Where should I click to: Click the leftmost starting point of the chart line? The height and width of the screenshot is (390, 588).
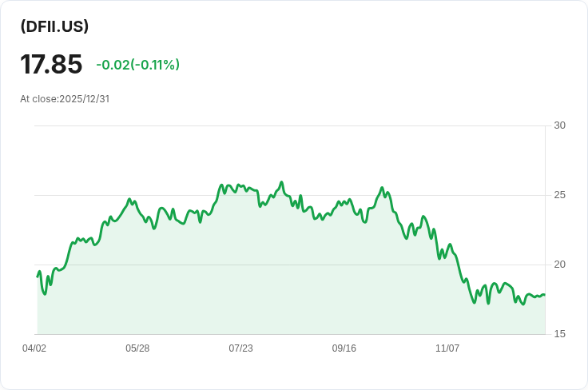[x=38, y=277]
